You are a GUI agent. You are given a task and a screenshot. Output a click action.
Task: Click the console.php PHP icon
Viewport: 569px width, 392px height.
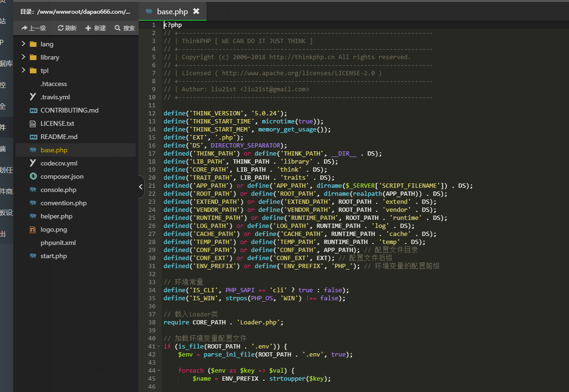pyautogui.click(x=33, y=190)
